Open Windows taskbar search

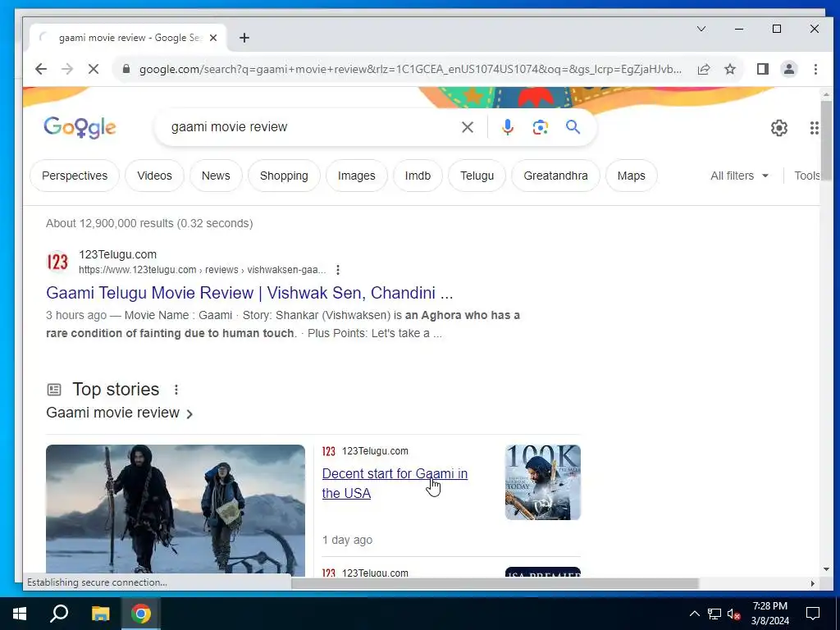(x=59, y=614)
